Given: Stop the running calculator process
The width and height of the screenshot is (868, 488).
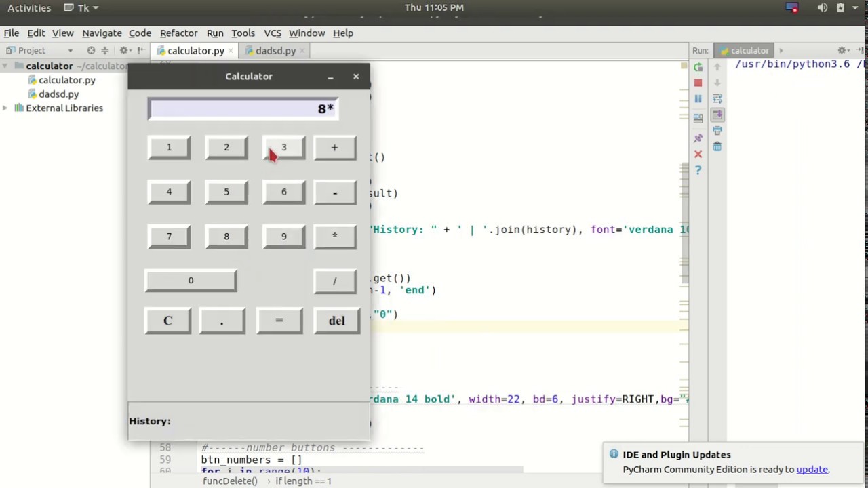Looking at the screenshot, I should coord(698,83).
